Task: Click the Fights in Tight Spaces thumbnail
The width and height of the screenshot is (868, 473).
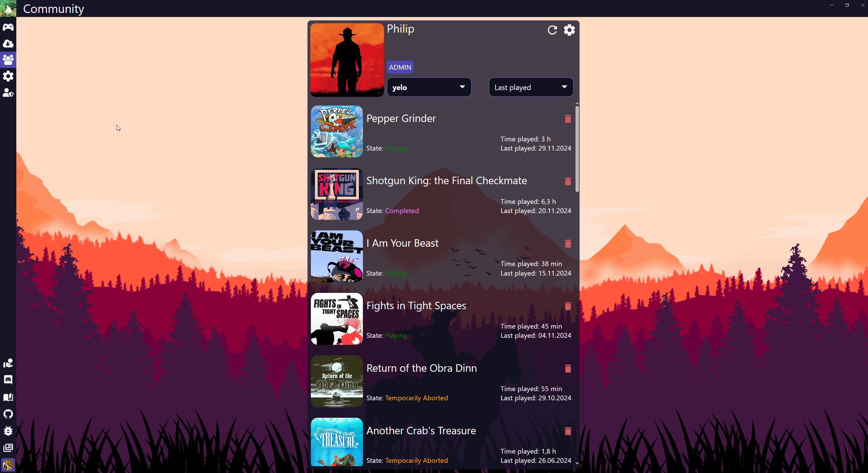Action: pyautogui.click(x=336, y=319)
